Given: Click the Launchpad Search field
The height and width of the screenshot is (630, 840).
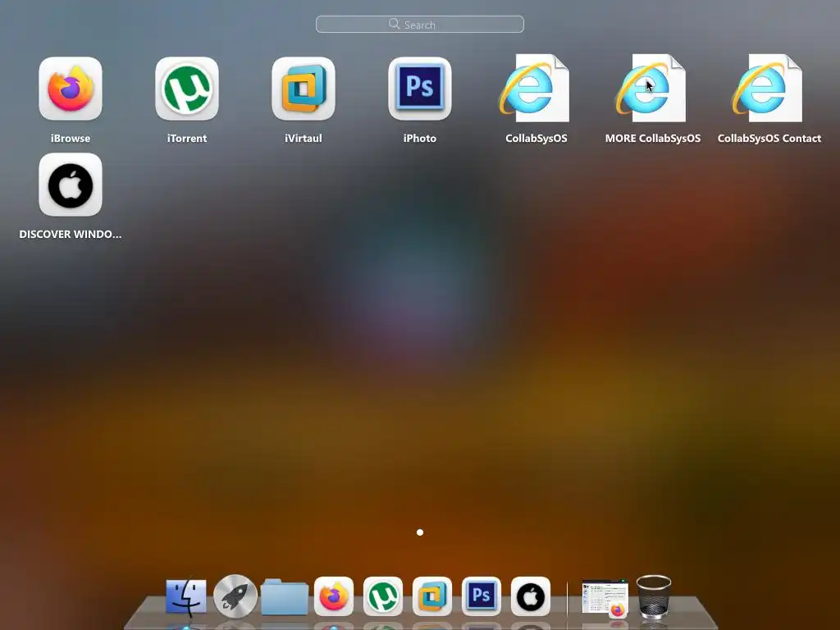Looking at the screenshot, I should point(420,24).
